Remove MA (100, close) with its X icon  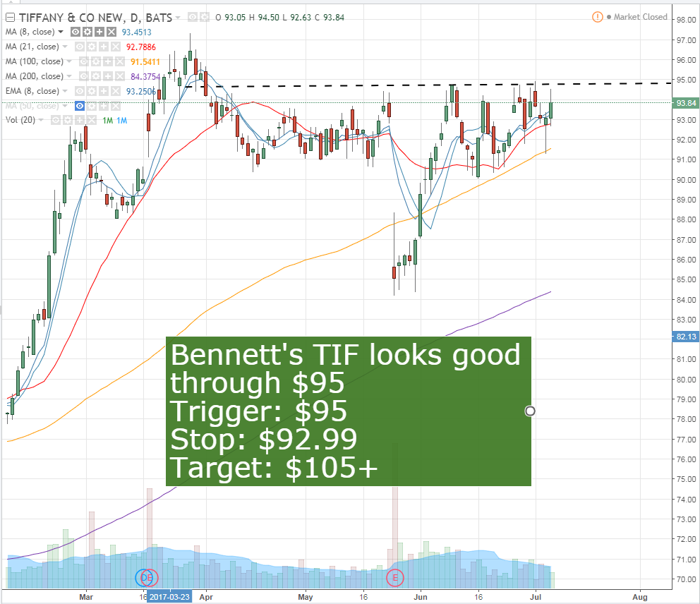point(120,61)
